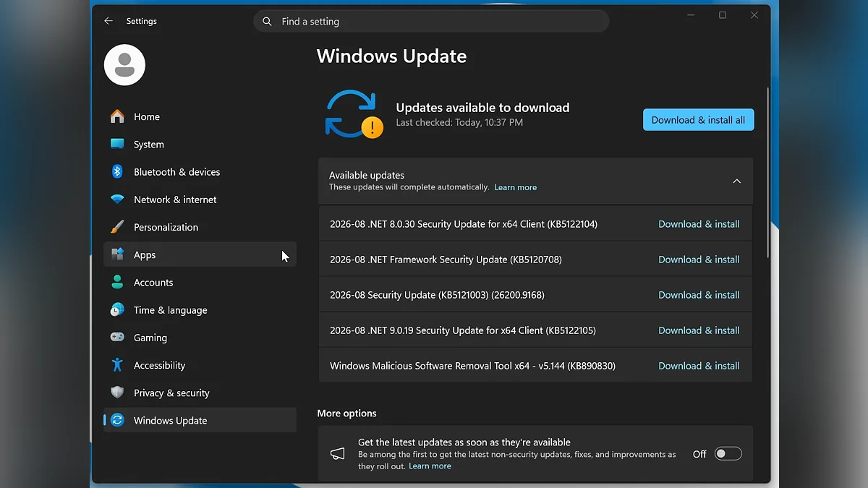This screenshot has width=868, height=488.
Task: Click the user profile avatar
Action: pos(124,65)
